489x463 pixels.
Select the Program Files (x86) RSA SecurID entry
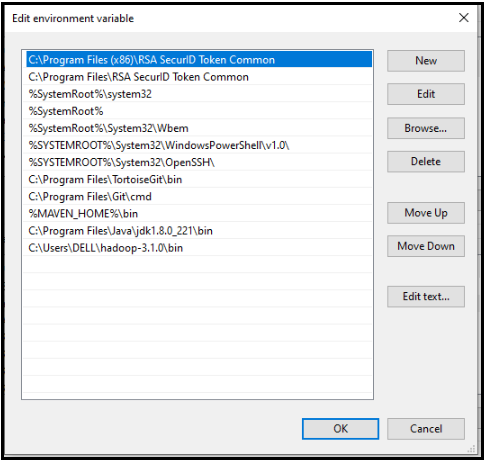199,59
